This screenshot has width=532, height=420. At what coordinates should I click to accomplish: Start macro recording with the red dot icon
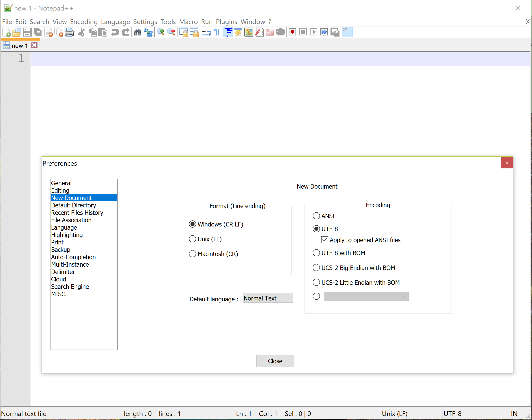292,32
